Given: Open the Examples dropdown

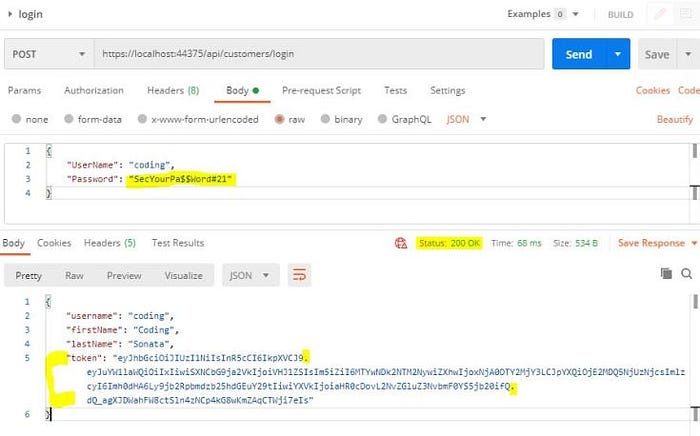Looking at the screenshot, I should pyautogui.click(x=542, y=14).
